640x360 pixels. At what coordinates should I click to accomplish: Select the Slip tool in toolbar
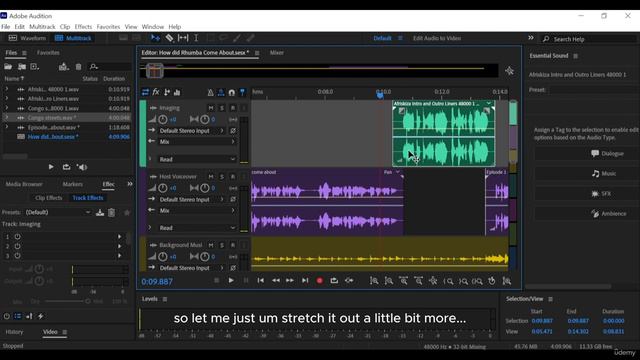point(183,38)
